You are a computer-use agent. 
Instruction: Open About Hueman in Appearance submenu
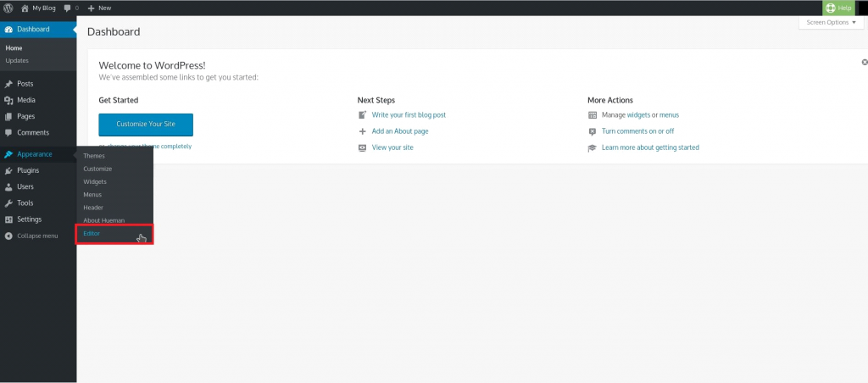[104, 220]
